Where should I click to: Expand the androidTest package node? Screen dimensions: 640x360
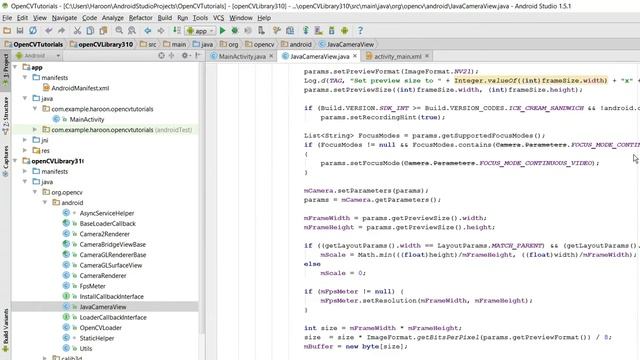(35, 129)
